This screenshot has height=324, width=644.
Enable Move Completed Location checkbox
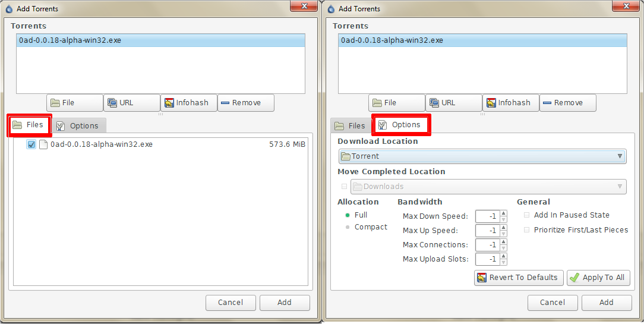pos(344,186)
